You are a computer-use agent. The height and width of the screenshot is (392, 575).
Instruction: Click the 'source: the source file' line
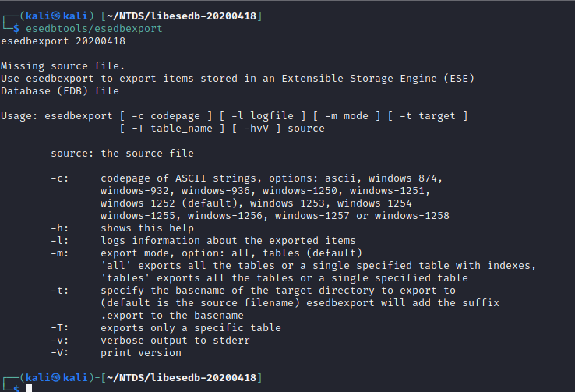click(122, 154)
